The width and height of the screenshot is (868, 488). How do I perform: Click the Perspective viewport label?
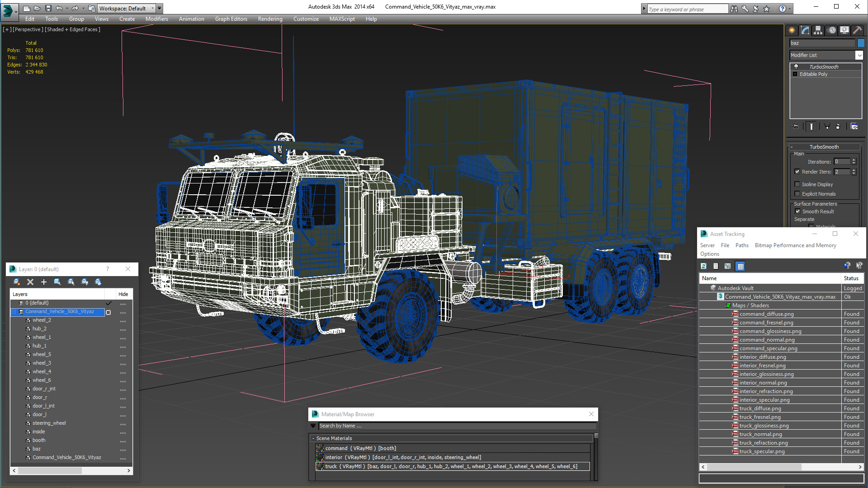pyautogui.click(x=28, y=29)
